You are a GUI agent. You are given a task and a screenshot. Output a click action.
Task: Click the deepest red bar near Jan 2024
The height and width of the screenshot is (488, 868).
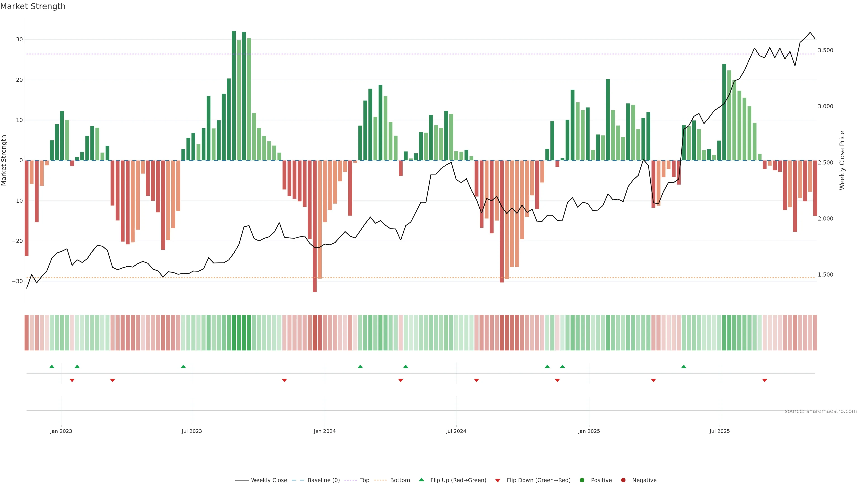[x=315, y=226]
